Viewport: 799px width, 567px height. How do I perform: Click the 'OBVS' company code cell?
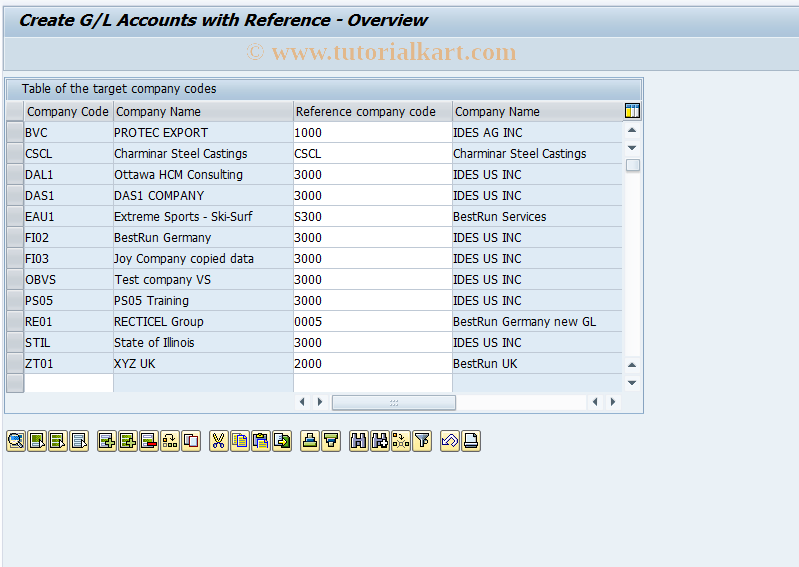point(68,279)
